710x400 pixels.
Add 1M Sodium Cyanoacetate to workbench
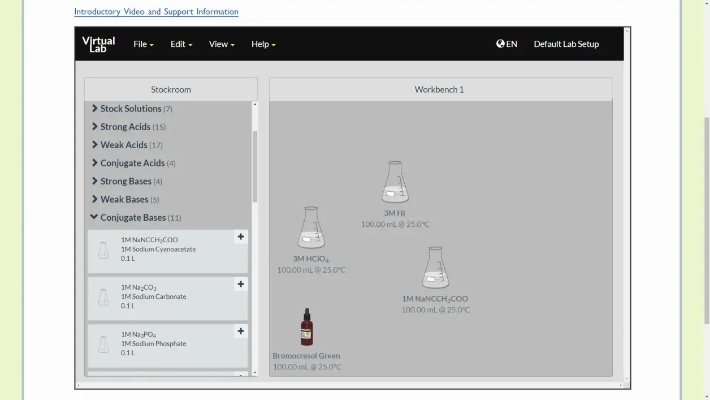point(240,237)
